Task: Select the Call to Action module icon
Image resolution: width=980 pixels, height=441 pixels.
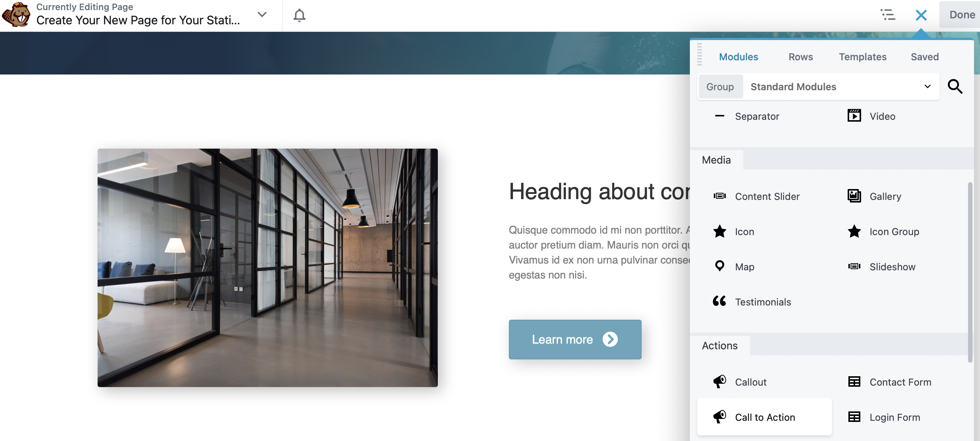Action: [720, 416]
